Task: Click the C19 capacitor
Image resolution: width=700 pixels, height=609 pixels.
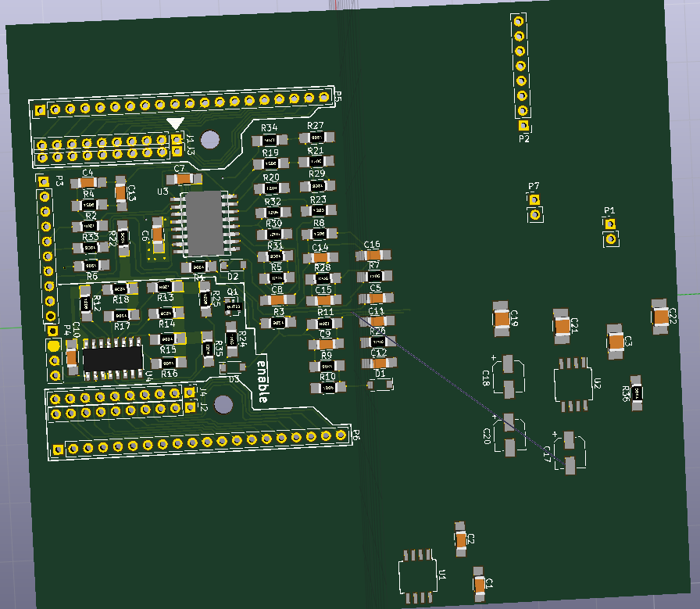Action: [x=502, y=319]
